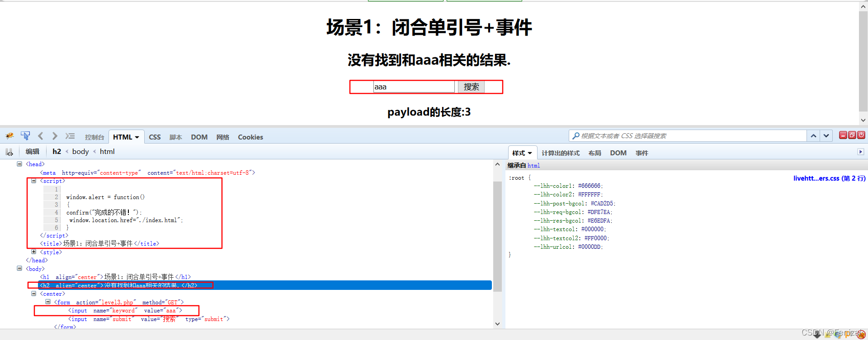Minimize the Firebug panel
Image resolution: width=868 pixels, height=340 pixels.
pos(843,135)
